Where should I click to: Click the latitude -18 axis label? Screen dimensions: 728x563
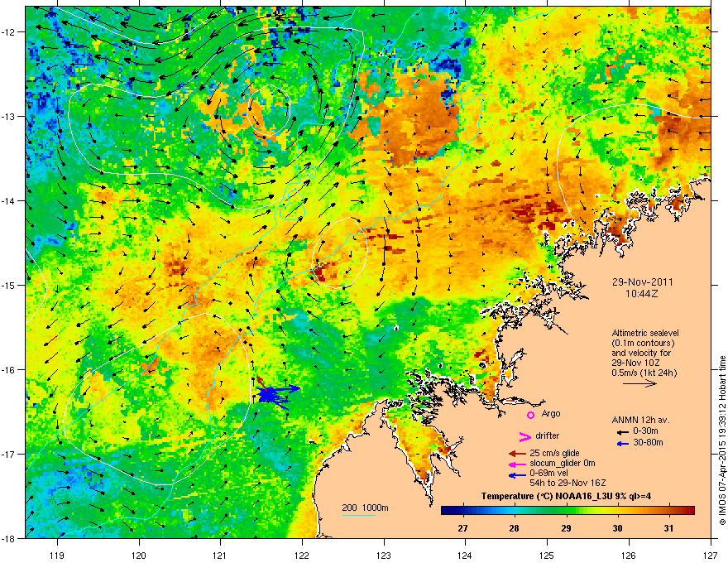(x=9, y=538)
